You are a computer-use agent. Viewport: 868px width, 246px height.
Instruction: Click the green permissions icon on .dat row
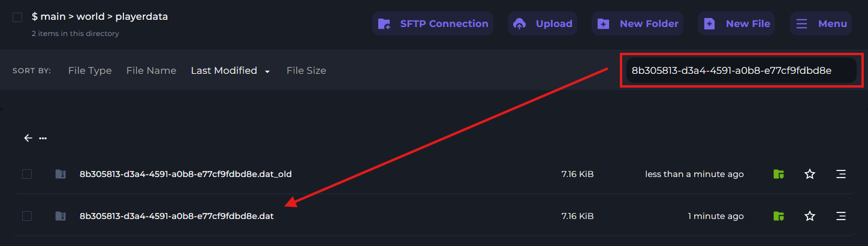click(779, 216)
